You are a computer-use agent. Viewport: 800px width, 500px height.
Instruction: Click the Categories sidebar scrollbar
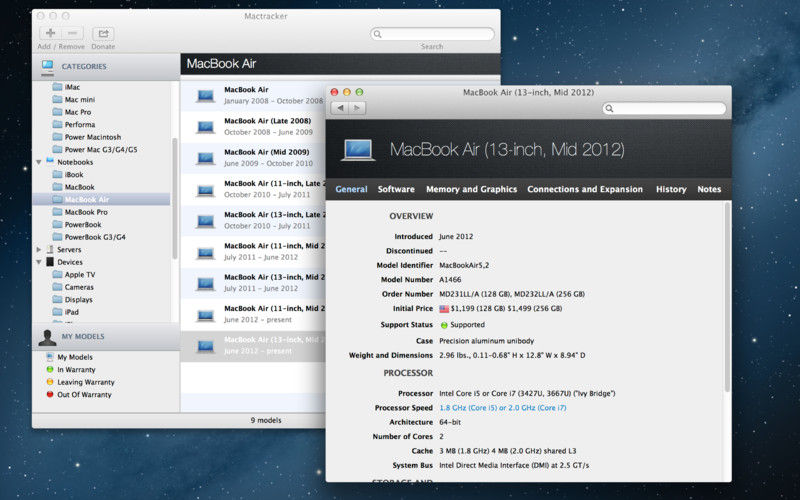tap(174, 198)
